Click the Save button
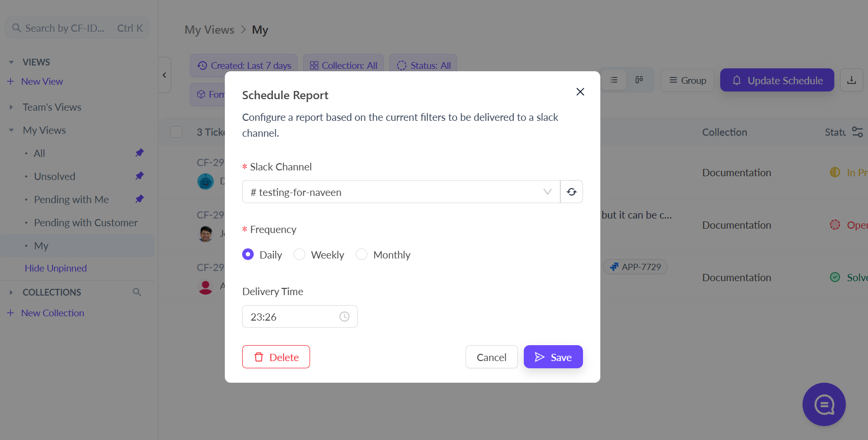Image resolution: width=868 pixels, height=440 pixels. click(553, 357)
